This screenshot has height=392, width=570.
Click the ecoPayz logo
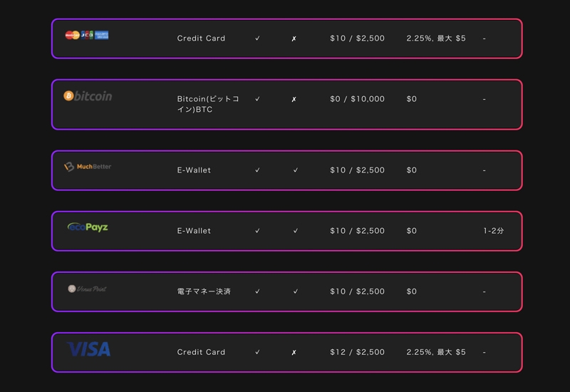pyautogui.click(x=88, y=227)
